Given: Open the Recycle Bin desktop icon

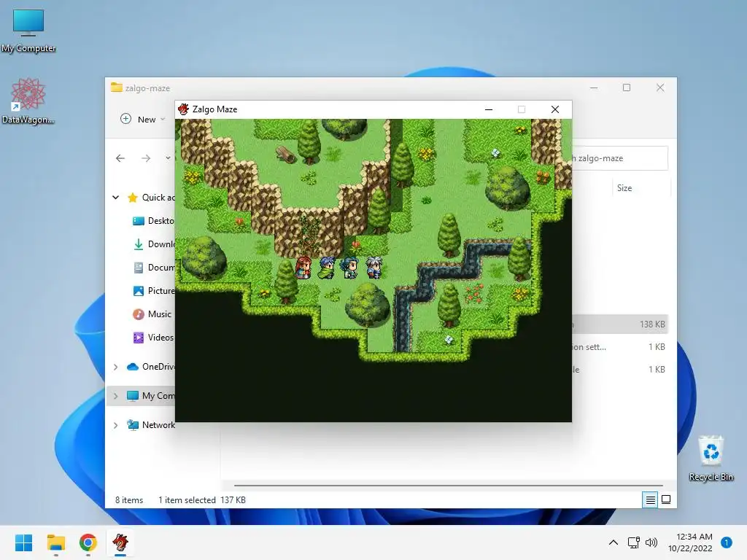Looking at the screenshot, I should 711,459.
